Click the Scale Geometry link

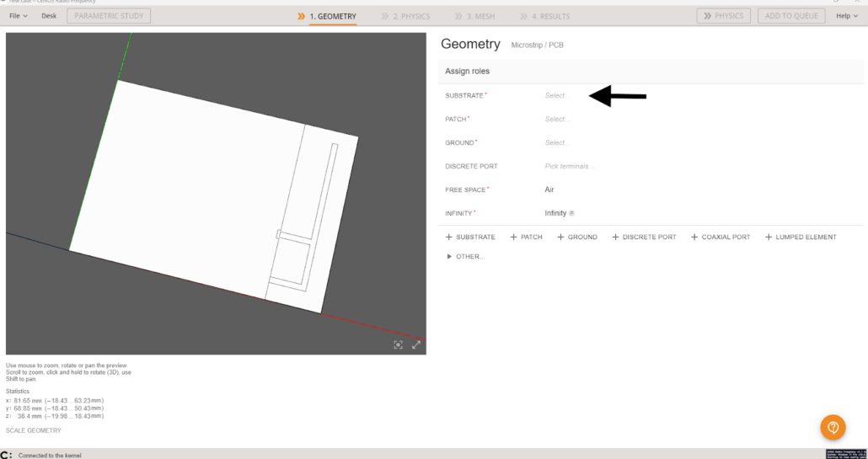pos(34,430)
